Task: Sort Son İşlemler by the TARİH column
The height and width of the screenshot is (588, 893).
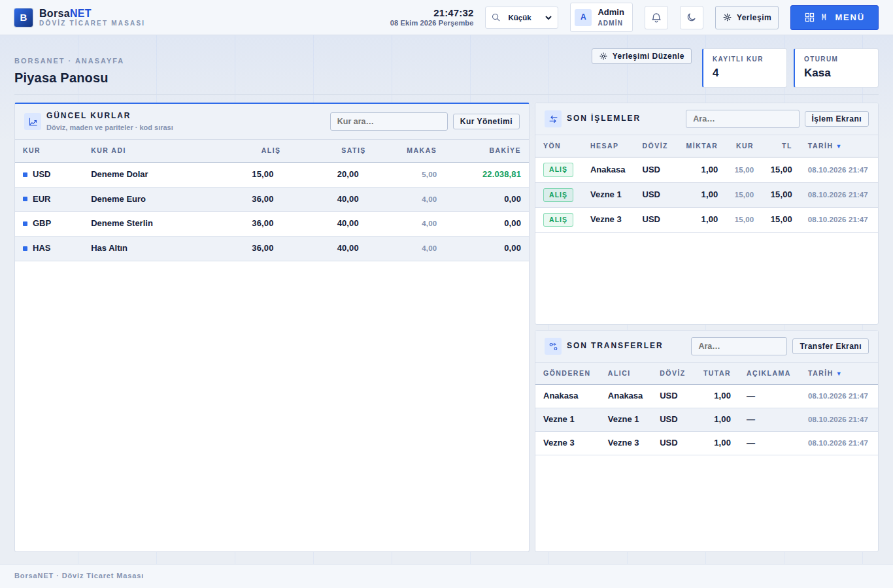Action: coord(824,146)
